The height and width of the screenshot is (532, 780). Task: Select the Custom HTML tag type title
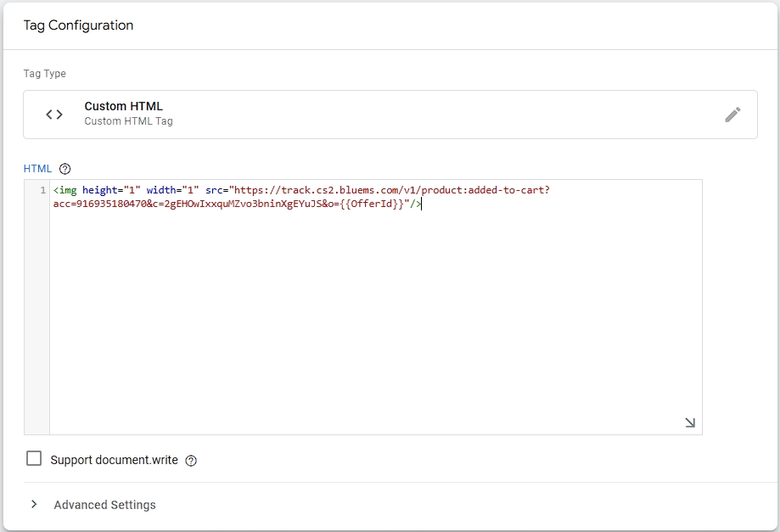(123, 106)
